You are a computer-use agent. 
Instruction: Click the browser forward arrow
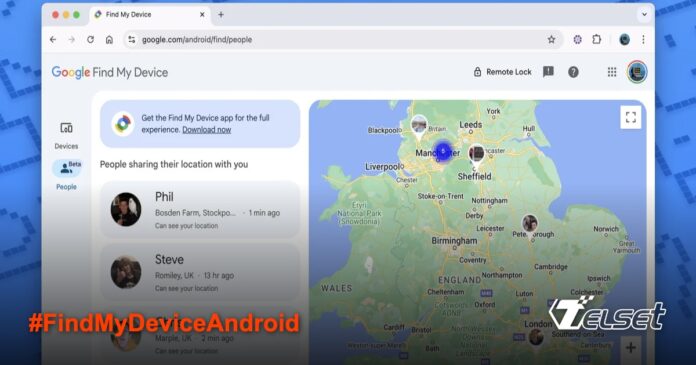coord(71,40)
